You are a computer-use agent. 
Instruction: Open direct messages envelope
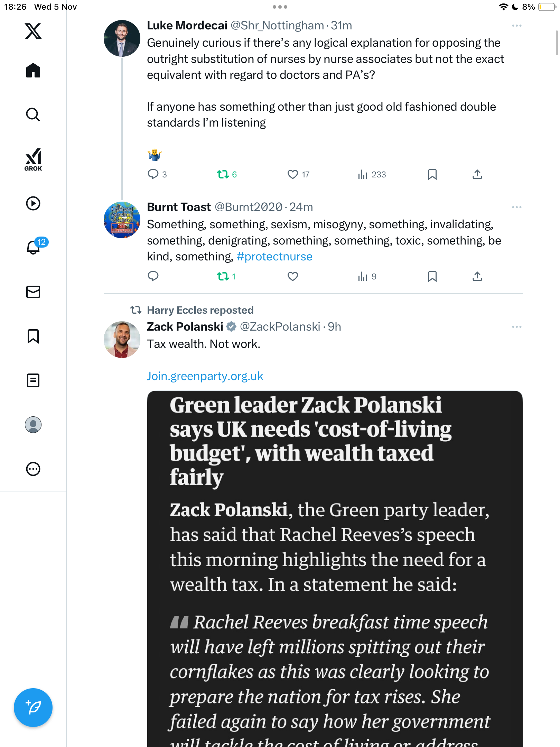point(33,292)
